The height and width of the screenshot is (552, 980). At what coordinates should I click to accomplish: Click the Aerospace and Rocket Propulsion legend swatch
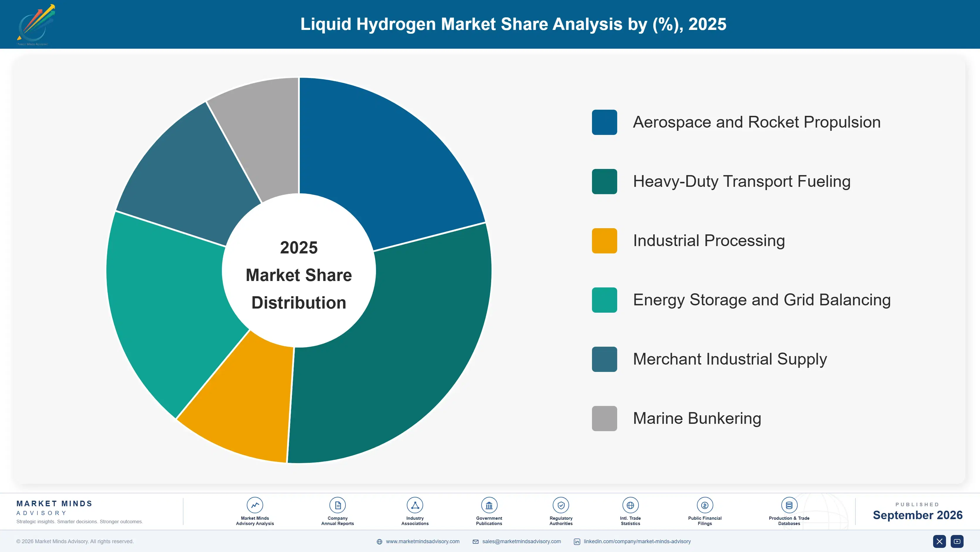coord(604,122)
